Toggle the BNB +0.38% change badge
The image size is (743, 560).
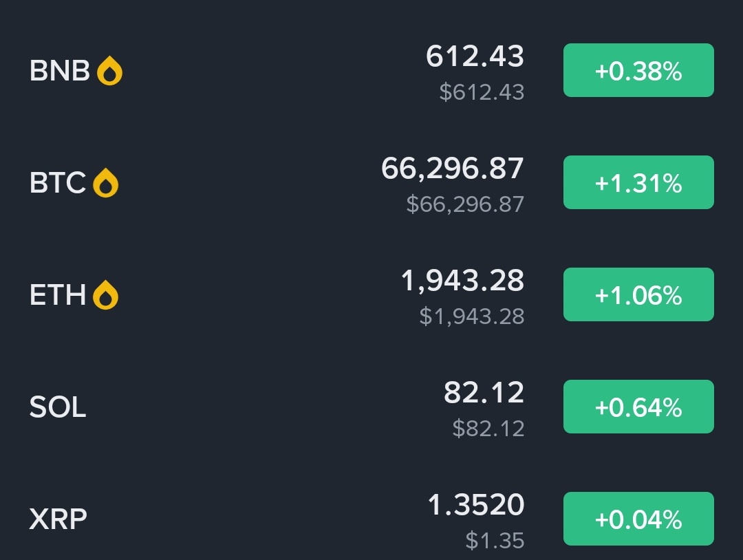(638, 70)
